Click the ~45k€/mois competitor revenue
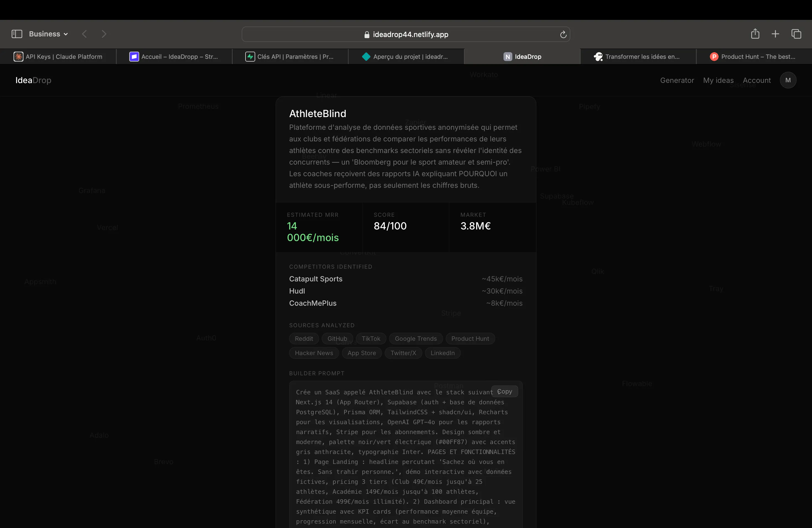 point(502,279)
